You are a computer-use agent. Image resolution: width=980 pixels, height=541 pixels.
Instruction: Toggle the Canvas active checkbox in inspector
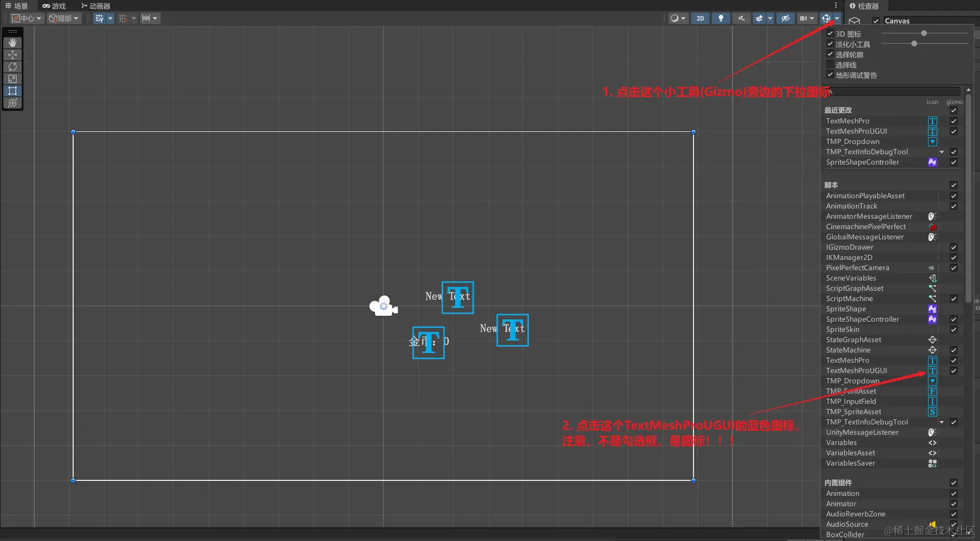point(876,21)
